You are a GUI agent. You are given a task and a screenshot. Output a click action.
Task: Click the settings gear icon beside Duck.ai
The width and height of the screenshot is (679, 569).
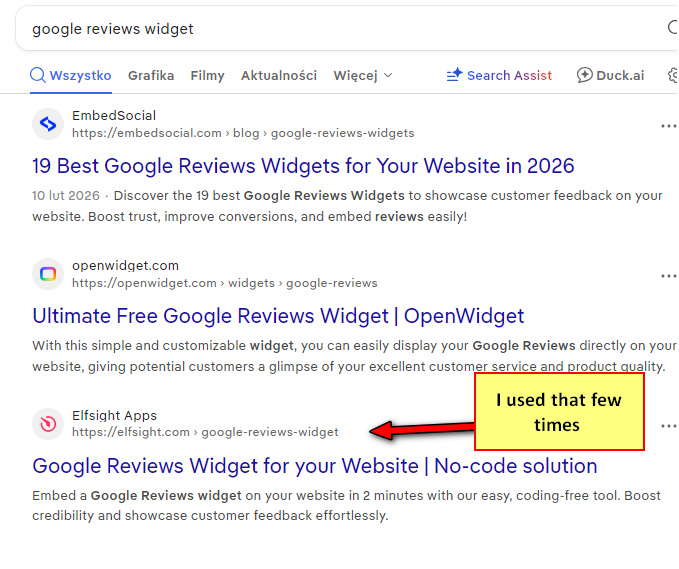(673, 75)
